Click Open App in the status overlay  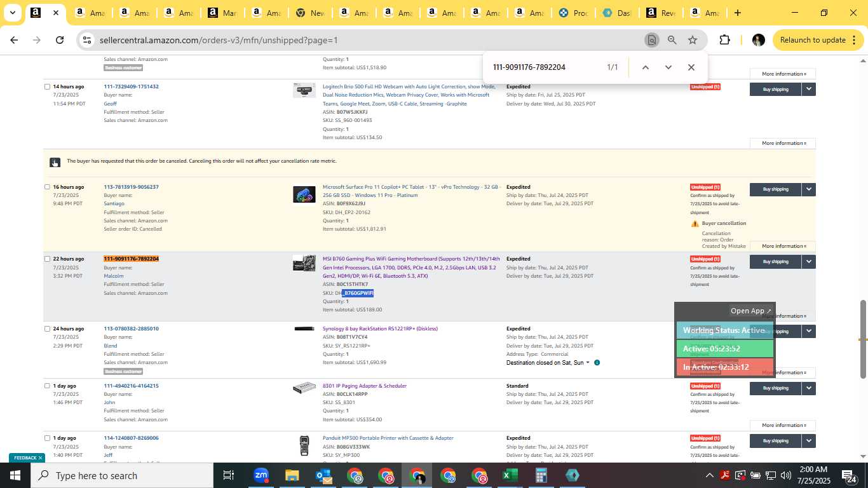point(750,311)
